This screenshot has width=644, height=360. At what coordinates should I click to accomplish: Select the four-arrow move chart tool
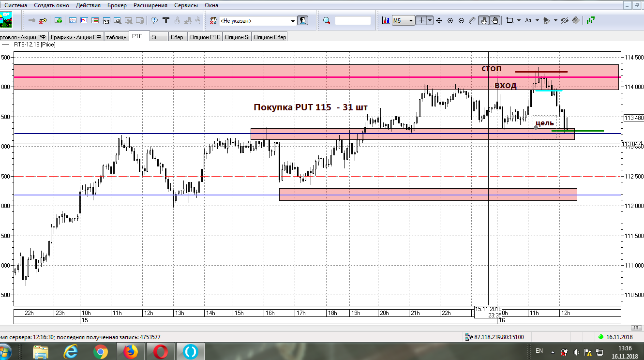[439, 21]
